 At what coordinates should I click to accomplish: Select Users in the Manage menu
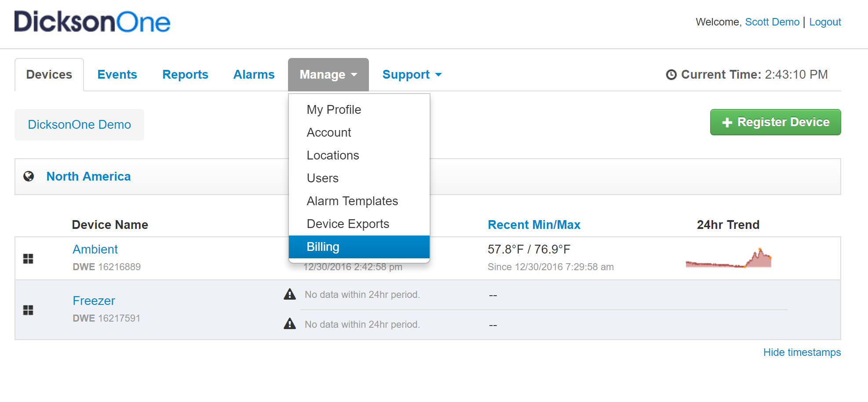point(359,178)
